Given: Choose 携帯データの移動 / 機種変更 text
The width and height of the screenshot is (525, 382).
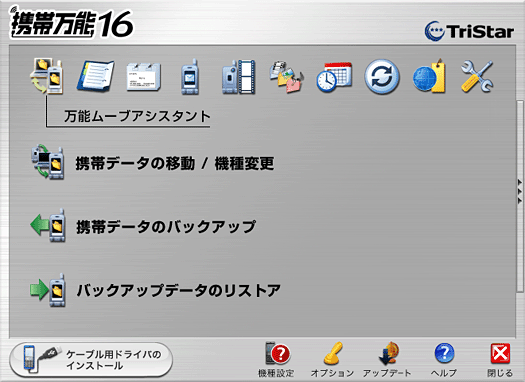Looking at the screenshot, I should [175, 163].
